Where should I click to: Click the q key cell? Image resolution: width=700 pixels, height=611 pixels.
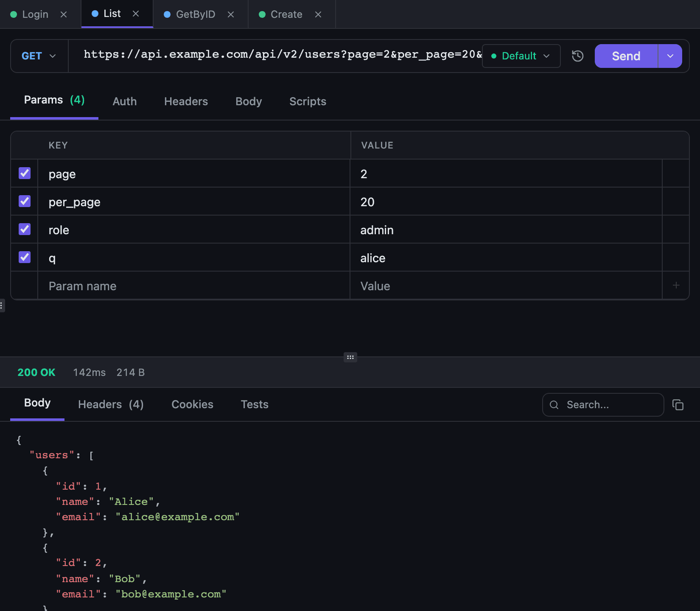(x=194, y=258)
